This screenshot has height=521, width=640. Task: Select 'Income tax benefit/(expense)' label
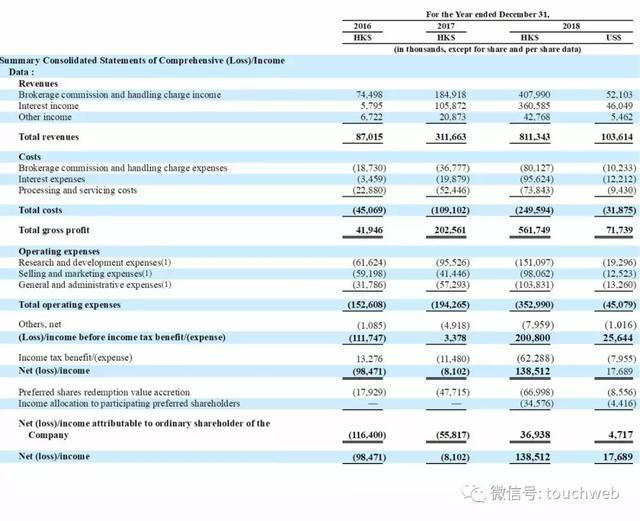point(75,358)
